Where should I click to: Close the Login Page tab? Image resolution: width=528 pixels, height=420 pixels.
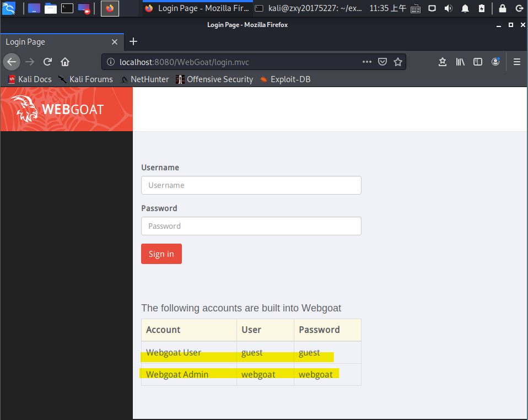115,42
